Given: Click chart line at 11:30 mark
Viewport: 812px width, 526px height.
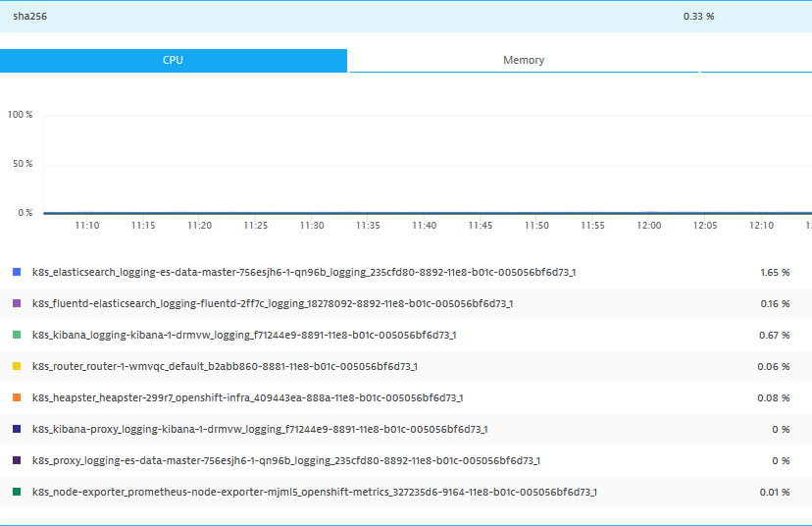Looking at the screenshot, I should click(x=312, y=213).
